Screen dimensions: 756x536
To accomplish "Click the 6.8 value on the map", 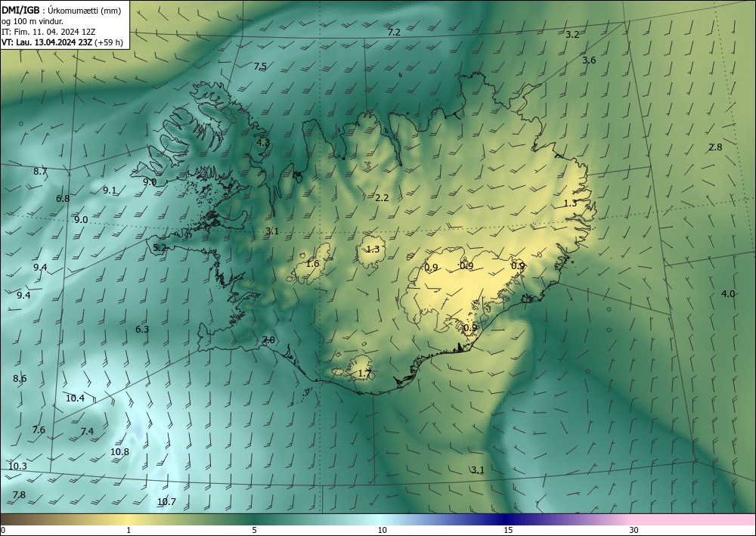I will [63, 199].
